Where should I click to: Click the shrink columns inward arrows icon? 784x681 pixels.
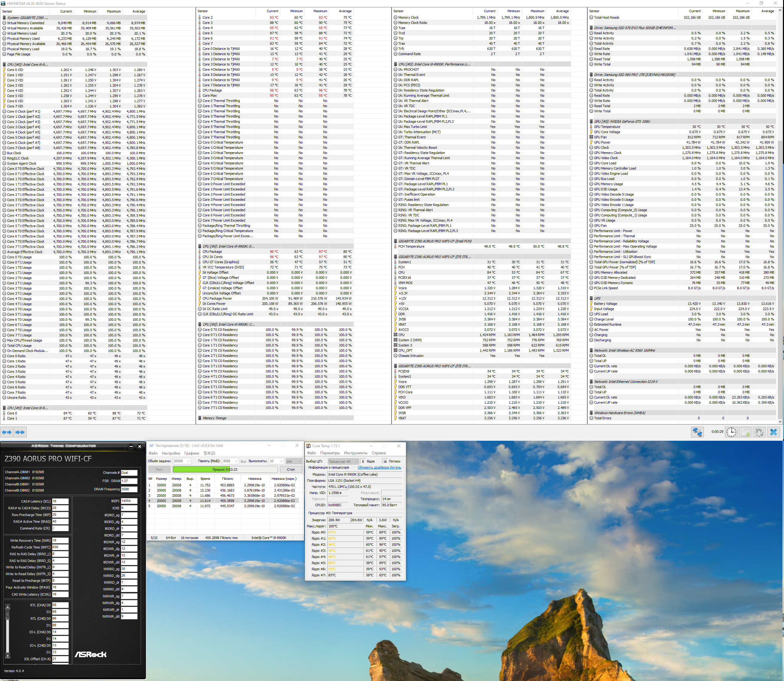[x=20, y=432]
